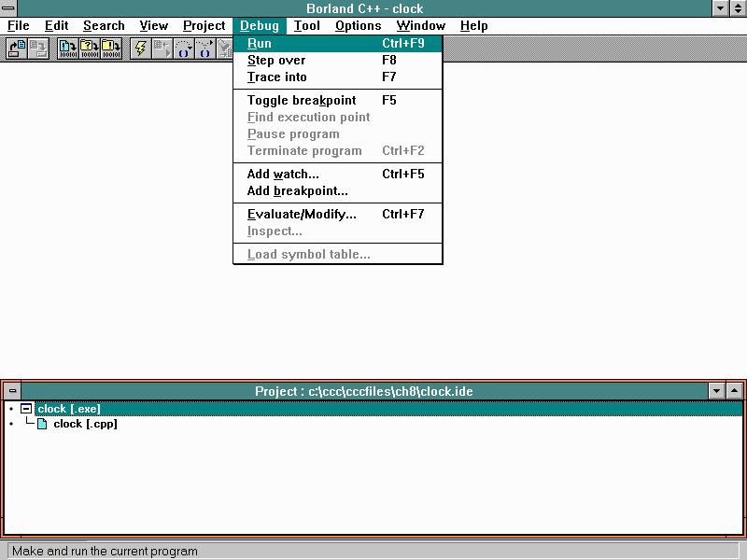Image resolution: width=747 pixels, height=560 pixels.
Task: Click the Project window up scroll arrow
Action: click(x=734, y=391)
